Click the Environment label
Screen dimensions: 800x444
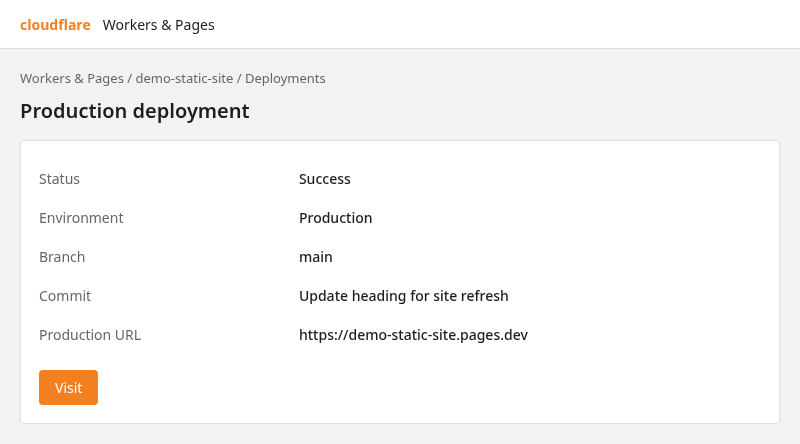(x=81, y=218)
